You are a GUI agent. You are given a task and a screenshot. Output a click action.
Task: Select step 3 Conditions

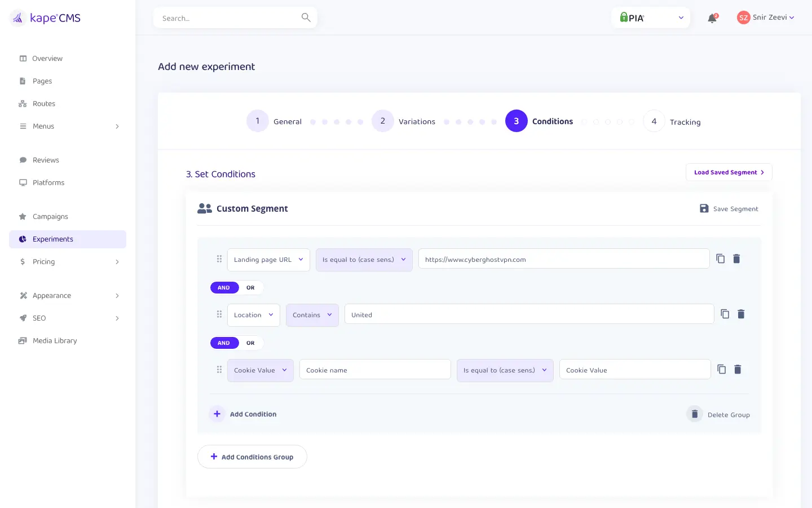[x=539, y=121]
